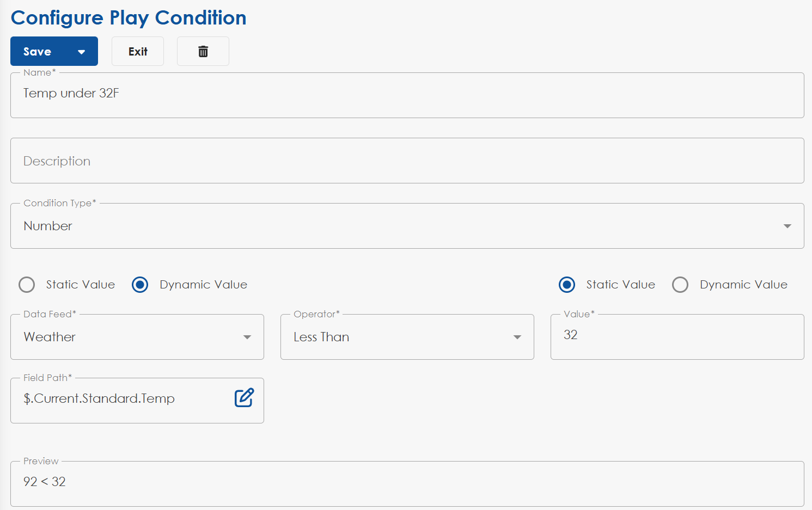812x510 pixels.
Task: Click into the Description field
Action: (x=407, y=161)
